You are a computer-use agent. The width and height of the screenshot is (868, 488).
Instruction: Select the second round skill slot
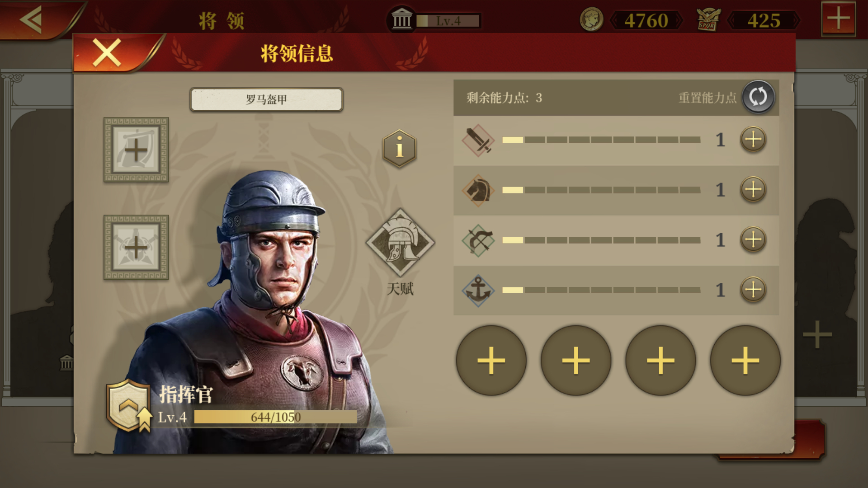click(576, 361)
